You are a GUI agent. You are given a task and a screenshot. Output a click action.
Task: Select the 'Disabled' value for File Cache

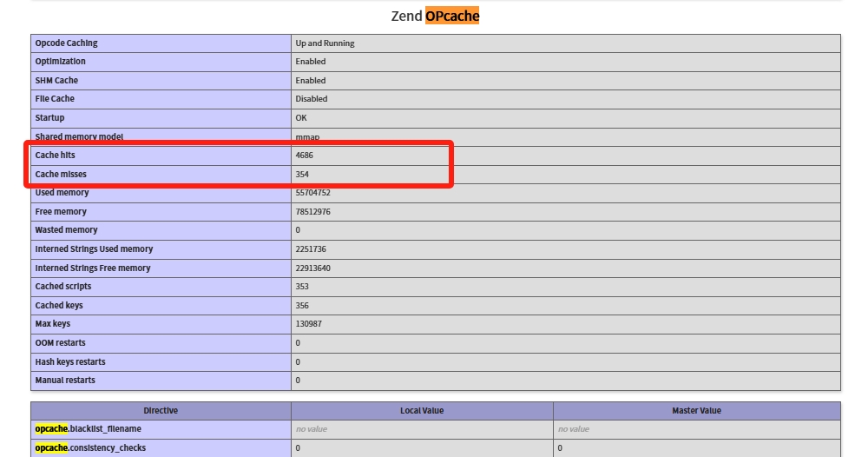pos(311,98)
